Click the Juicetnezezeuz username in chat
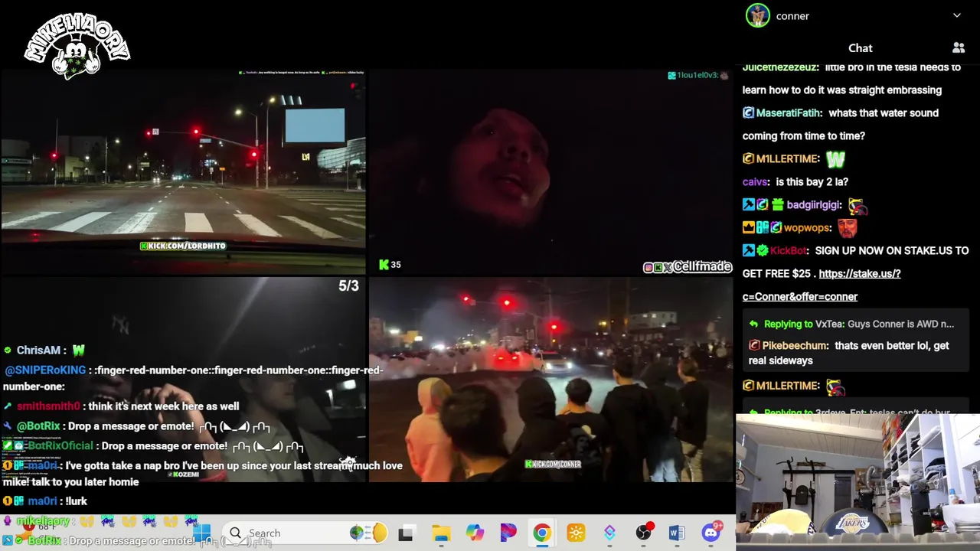The height and width of the screenshot is (551, 980). click(x=780, y=67)
